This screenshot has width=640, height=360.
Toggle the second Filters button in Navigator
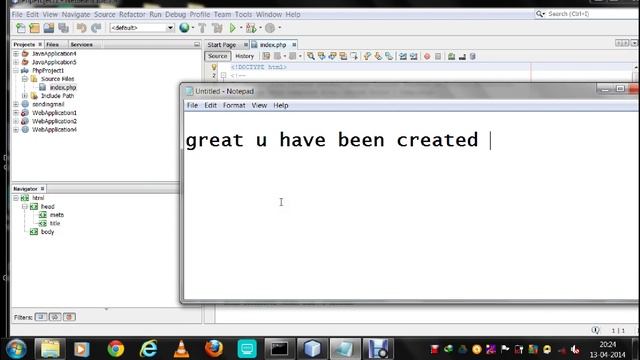coord(55,317)
